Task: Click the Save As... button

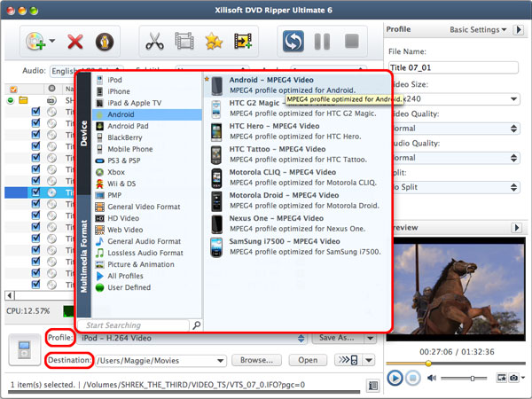Action: [337, 338]
